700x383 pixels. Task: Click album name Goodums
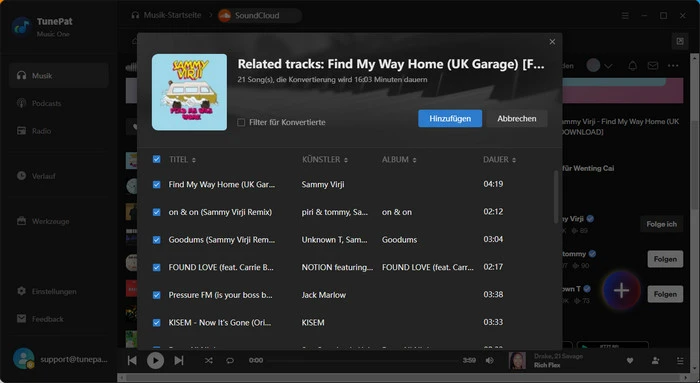point(400,240)
